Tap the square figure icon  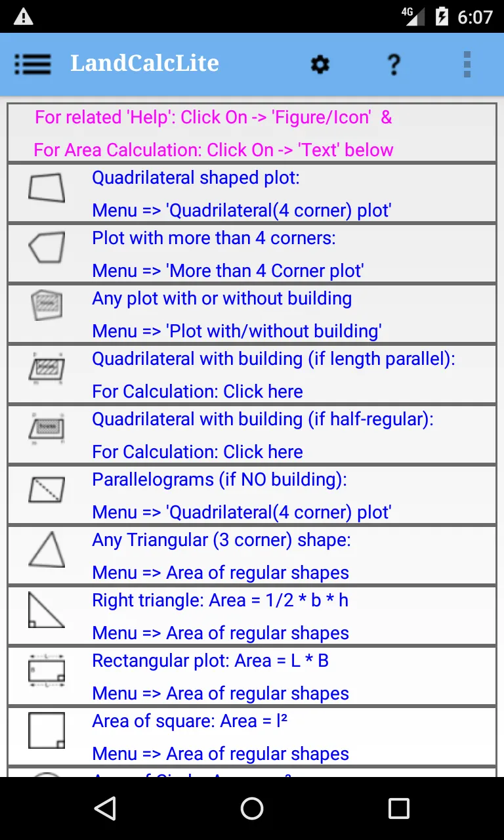pos(47,730)
